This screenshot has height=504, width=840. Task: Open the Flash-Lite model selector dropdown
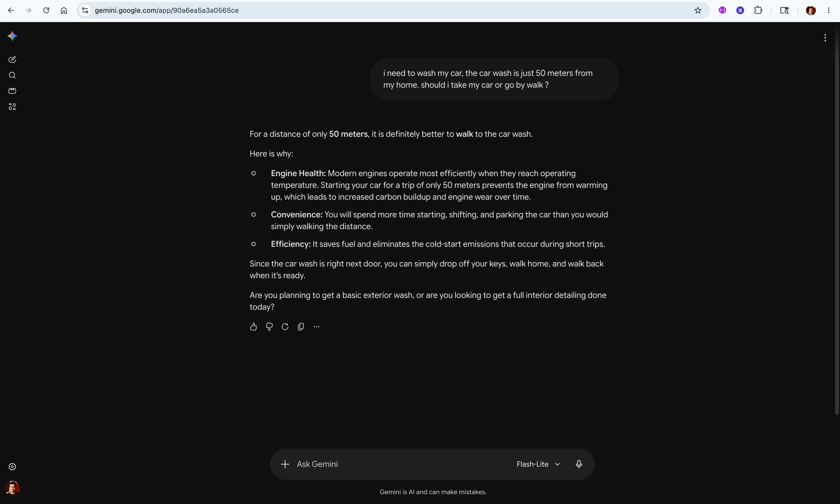(x=538, y=464)
